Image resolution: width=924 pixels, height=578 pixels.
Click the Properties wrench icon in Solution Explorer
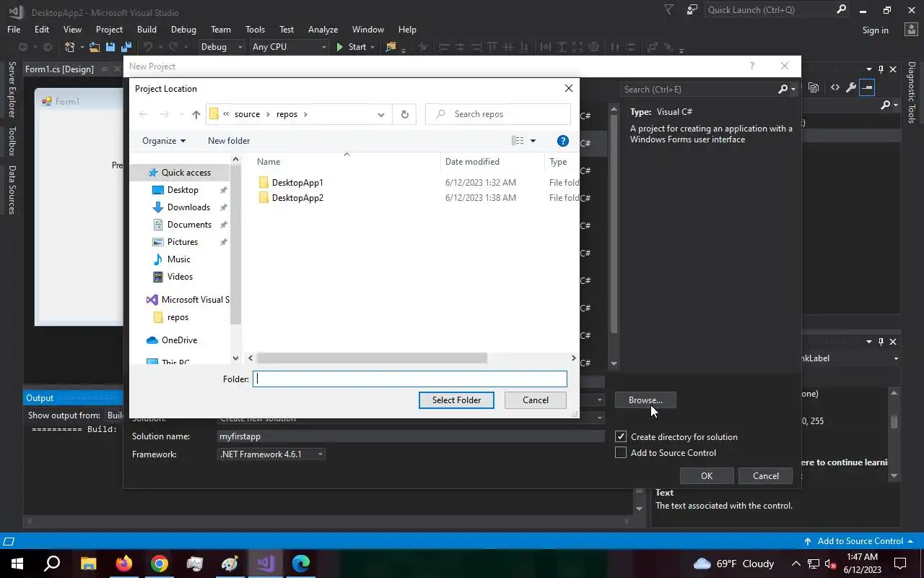coord(851,87)
